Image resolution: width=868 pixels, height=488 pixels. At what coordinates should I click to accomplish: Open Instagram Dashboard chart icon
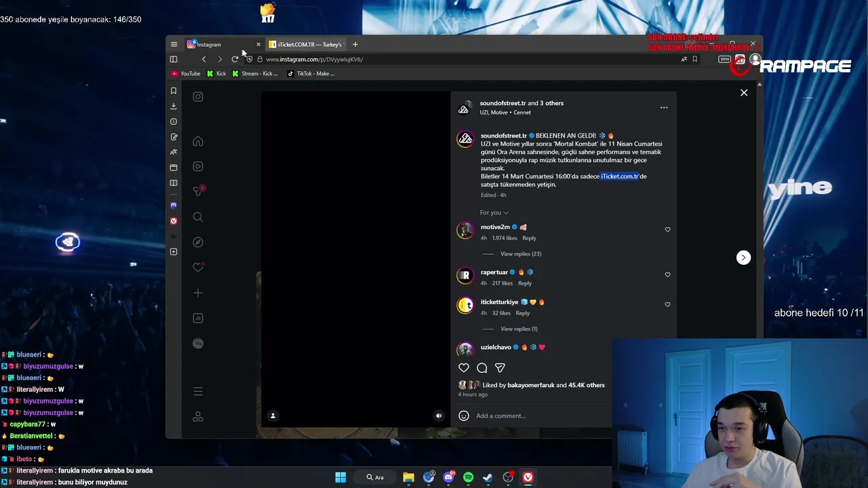pyautogui.click(x=198, y=318)
